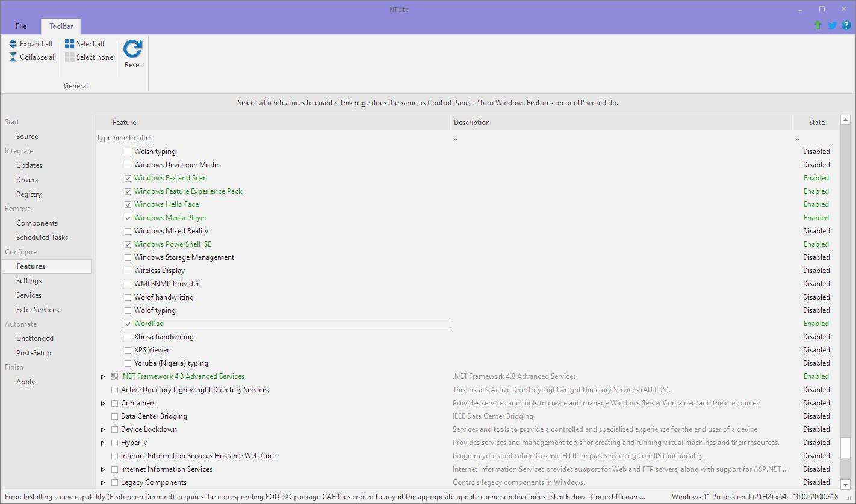Expand the Containers node
The width and height of the screenshot is (856, 504).
pyautogui.click(x=103, y=403)
